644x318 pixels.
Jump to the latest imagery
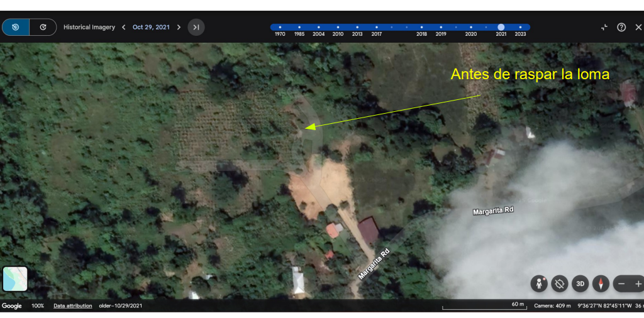pyautogui.click(x=196, y=27)
